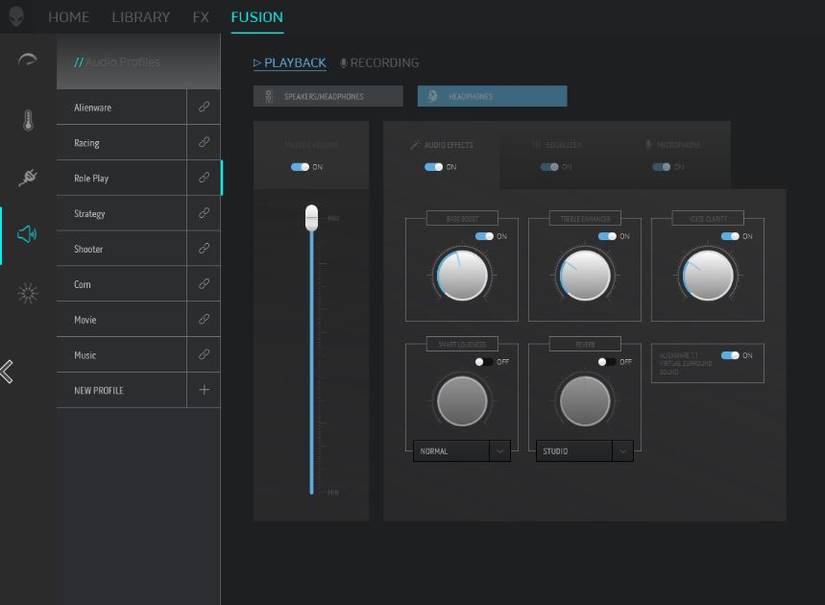Screen dimensions: 825x605
Task: Select the Speakers/Headphones output button
Action: click(328, 96)
